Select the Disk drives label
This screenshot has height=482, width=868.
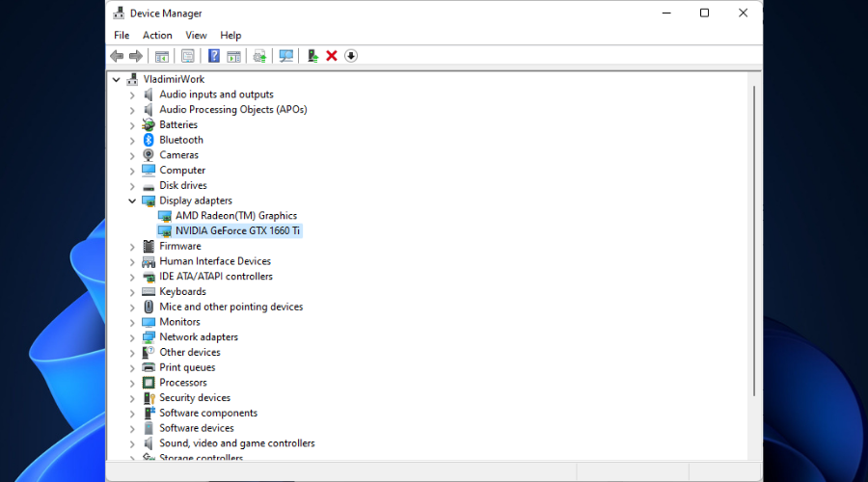click(x=183, y=185)
